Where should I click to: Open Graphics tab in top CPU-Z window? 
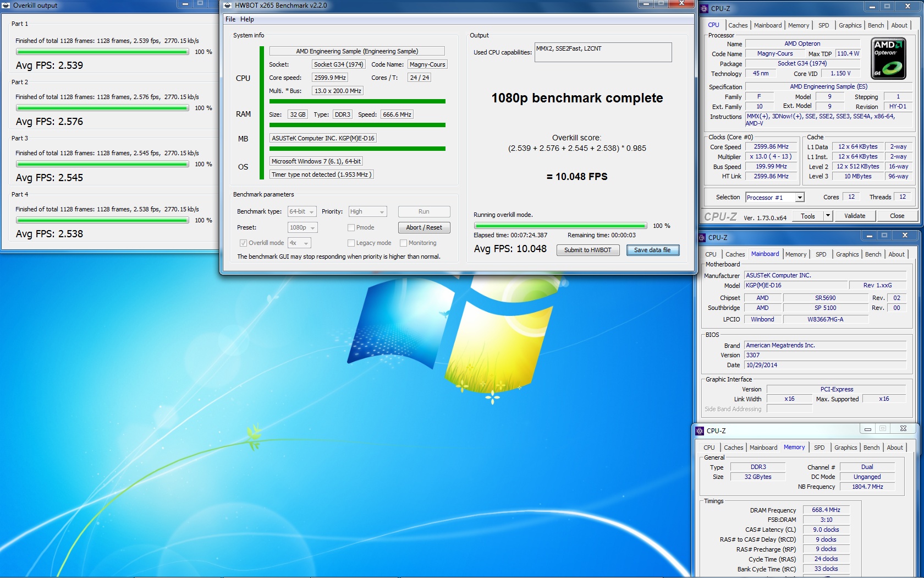[850, 25]
